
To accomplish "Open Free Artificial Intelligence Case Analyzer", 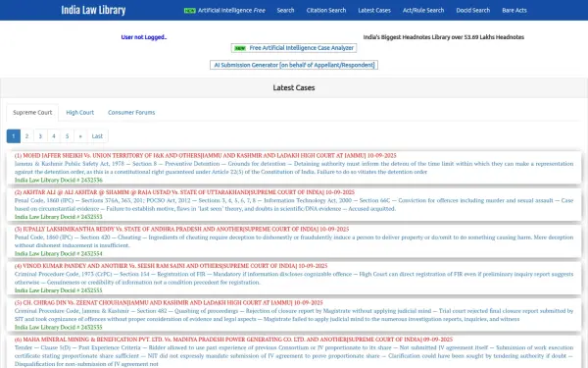I will pyautogui.click(x=294, y=48).
